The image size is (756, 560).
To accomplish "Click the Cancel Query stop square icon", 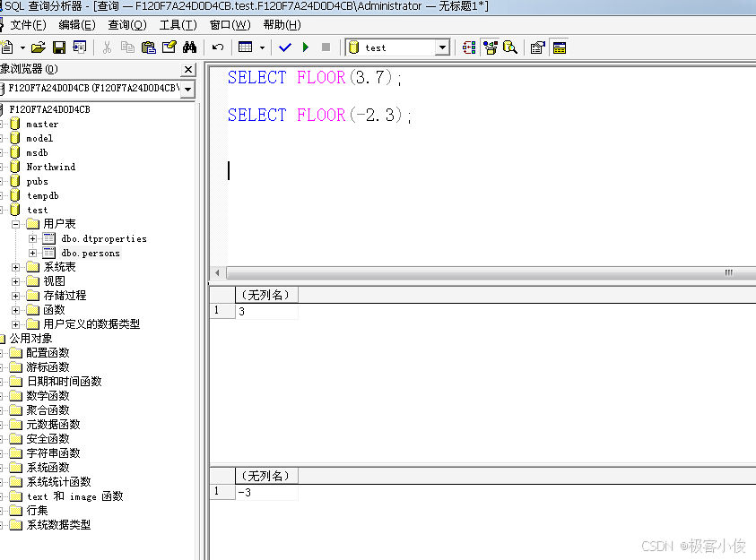I will pyautogui.click(x=326, y=47).
